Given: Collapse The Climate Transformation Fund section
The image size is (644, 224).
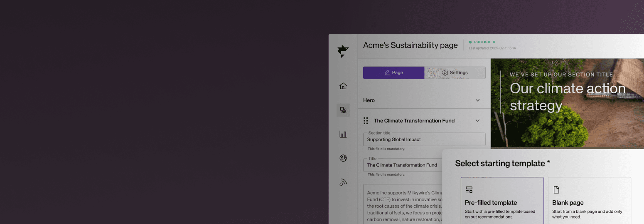Looking at the screenshot, I should (477, 121).
